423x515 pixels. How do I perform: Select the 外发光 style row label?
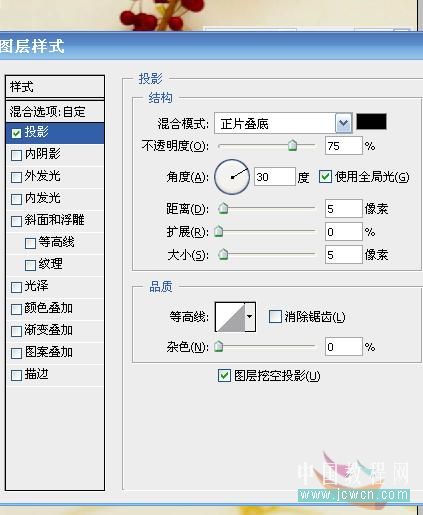point(43,176)
